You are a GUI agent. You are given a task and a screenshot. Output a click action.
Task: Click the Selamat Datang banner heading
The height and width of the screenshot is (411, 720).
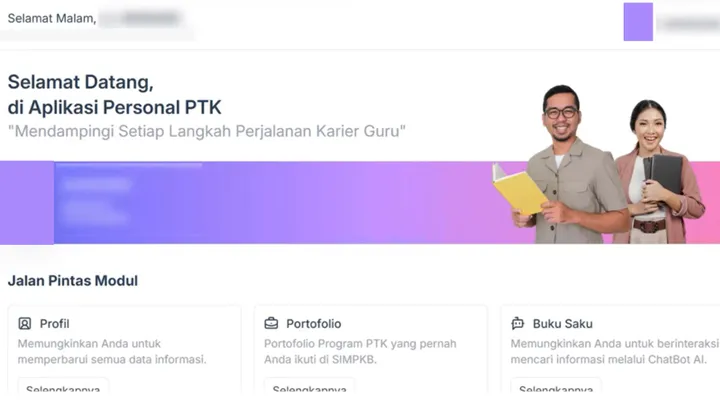pos(114,95)
